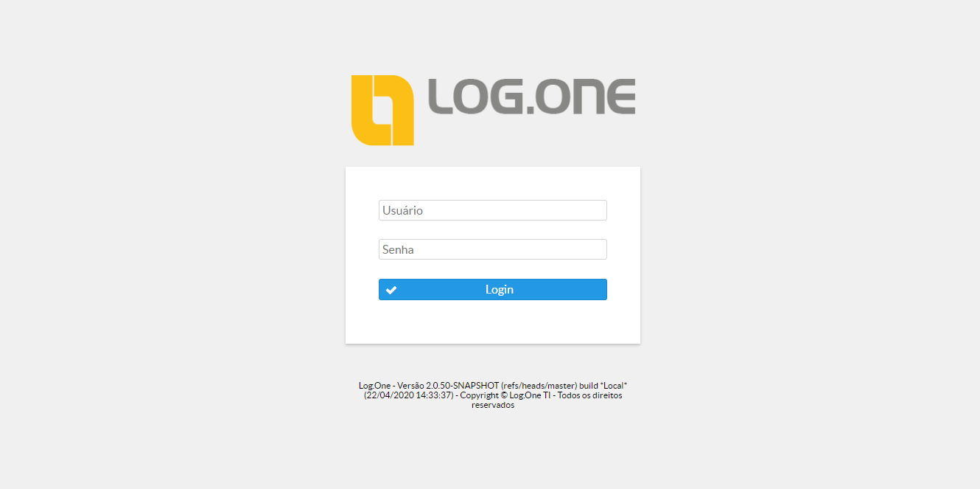Click the "reservados" word in footer
The height and width of the screenshot is (489, 980).
click(493, 405)
